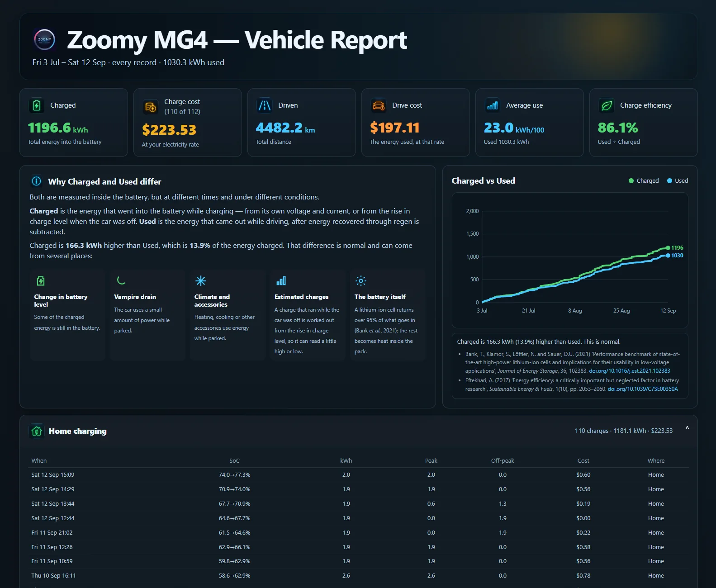The height and width of the screenshot is (588, 716).
Task: Select the Sat 12 Sep 14:29 row
Action: tap(358, 489)
